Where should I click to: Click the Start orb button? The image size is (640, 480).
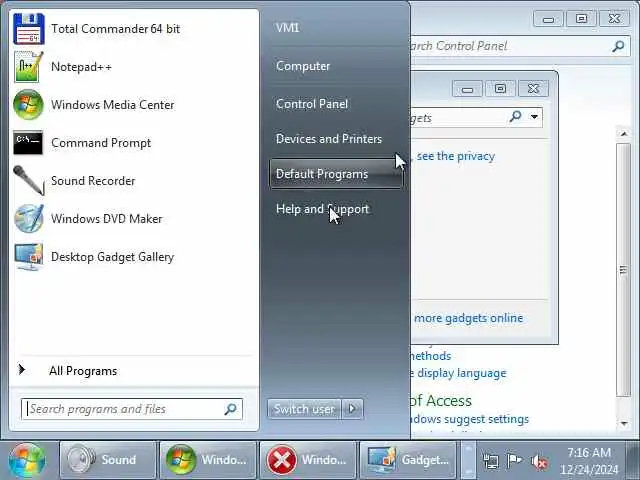coord(27,461)
